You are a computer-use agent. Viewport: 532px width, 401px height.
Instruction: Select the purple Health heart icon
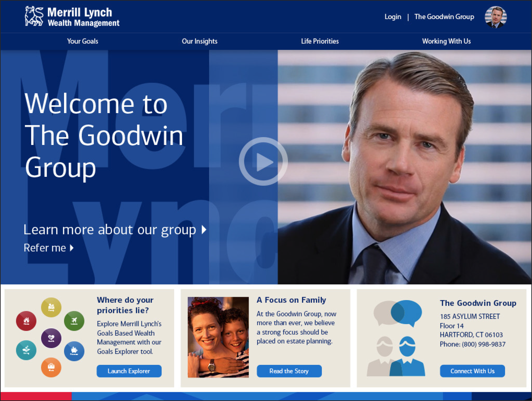[x=51, y=338]
